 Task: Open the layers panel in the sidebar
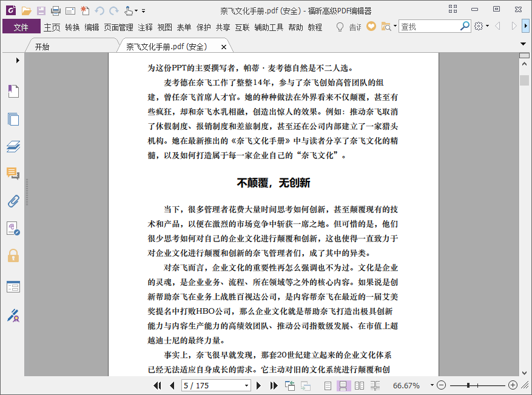pos(13,147)
